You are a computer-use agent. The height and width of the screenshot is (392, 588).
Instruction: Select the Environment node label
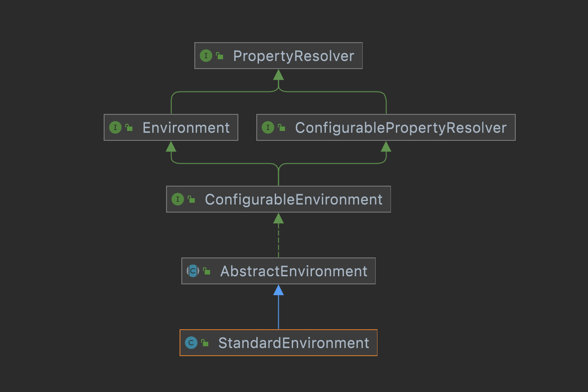click(x=186, y=128)
